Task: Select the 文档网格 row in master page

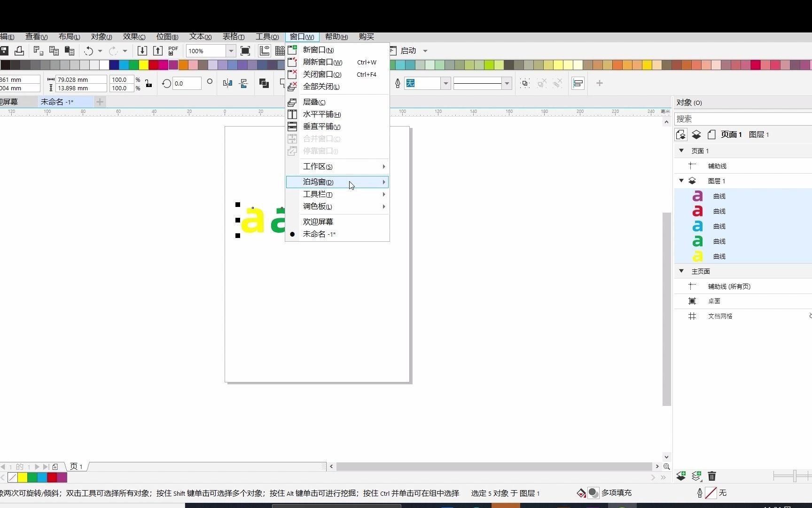Action: 743,316
